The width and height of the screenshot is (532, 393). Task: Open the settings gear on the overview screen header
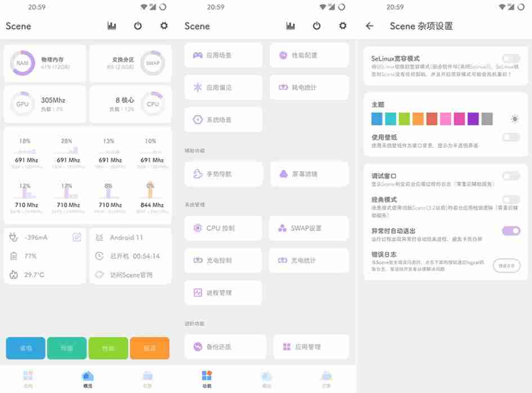(x=164, y=26)
